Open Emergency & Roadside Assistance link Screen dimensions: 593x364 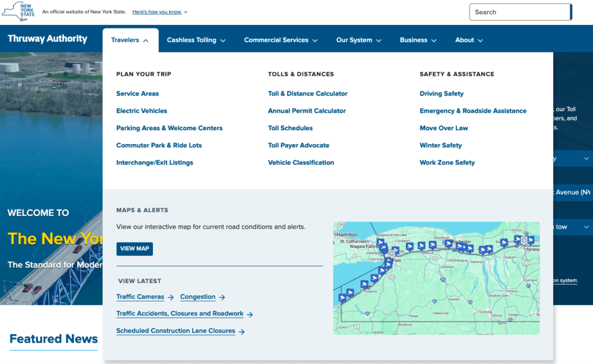pyautogui.click(x=473, y=111)
